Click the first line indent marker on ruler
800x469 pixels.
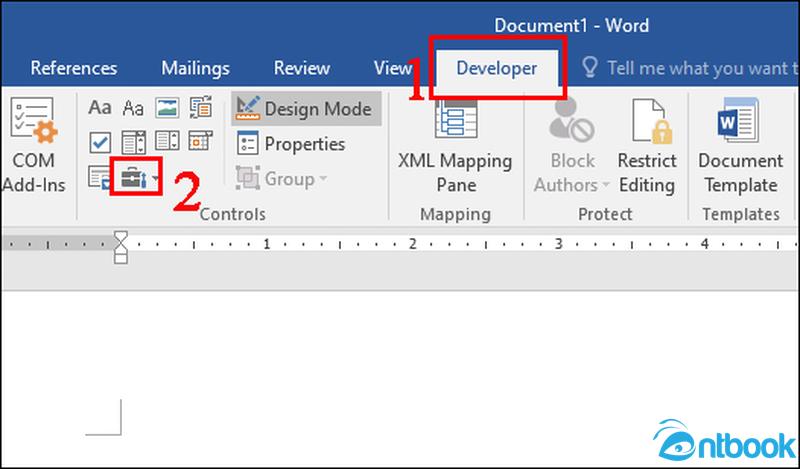pyautogui.click(x=121, y=236)
